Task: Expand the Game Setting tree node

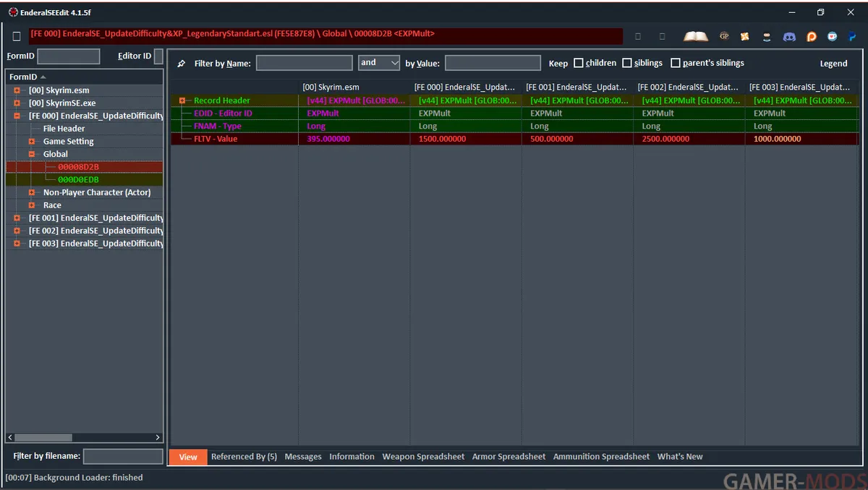Action: 32,142
